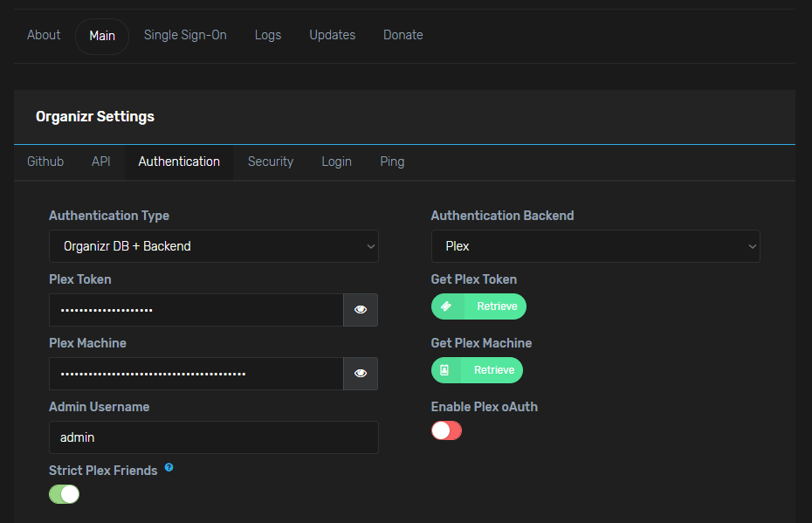
Task: Click the Donate link
Action: [403, 35]
